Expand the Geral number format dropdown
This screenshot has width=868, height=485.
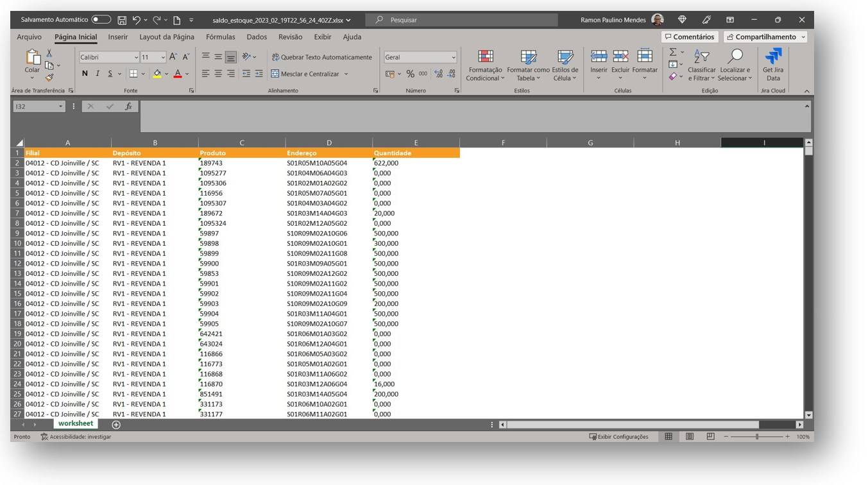pyautogui.click(x=454, y=57)
